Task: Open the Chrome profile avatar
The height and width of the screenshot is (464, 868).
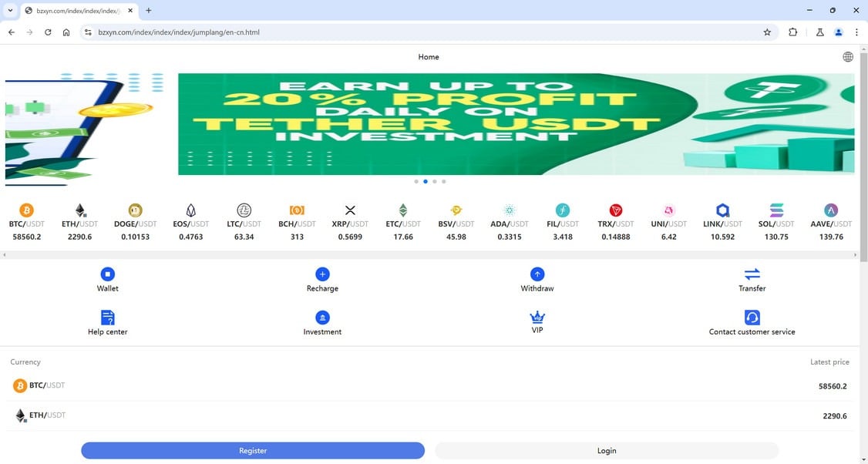Action: tap(839, 32)
